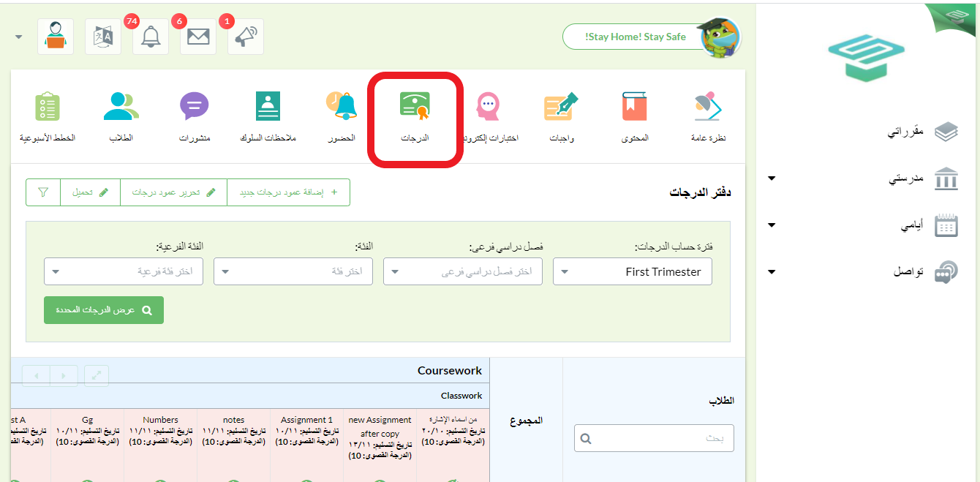The image size is (980, 482).
Task: Open the نظرة عامة overview tab
Action: (x=708, y=117)
